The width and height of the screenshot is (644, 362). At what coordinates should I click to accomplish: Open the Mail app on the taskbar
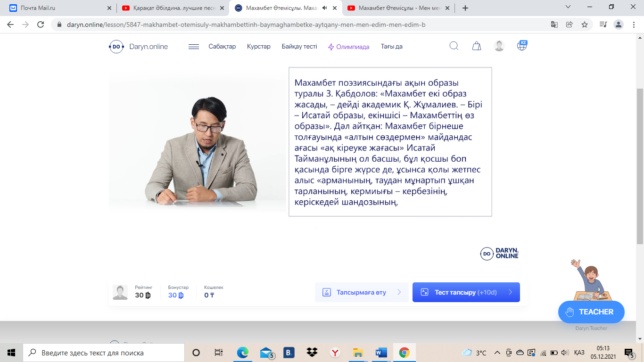pyautogui.click(x=266, y=353)
